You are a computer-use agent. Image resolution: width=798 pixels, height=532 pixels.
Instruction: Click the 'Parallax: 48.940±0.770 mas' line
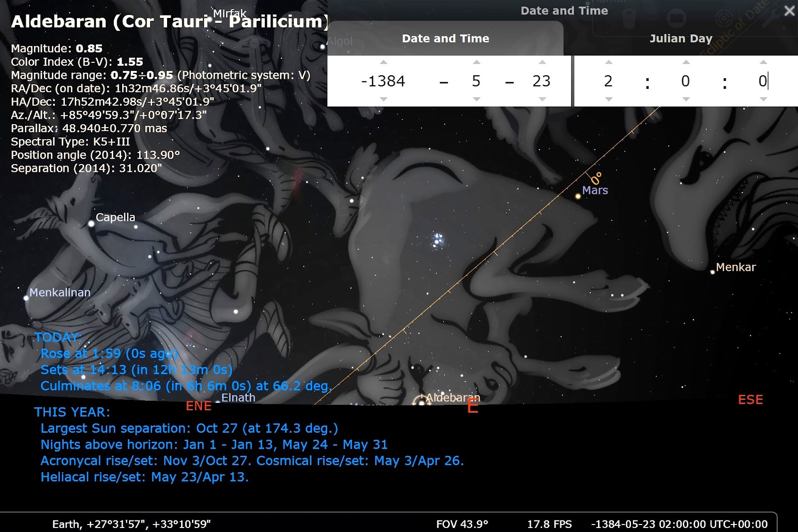pos(89,128)
